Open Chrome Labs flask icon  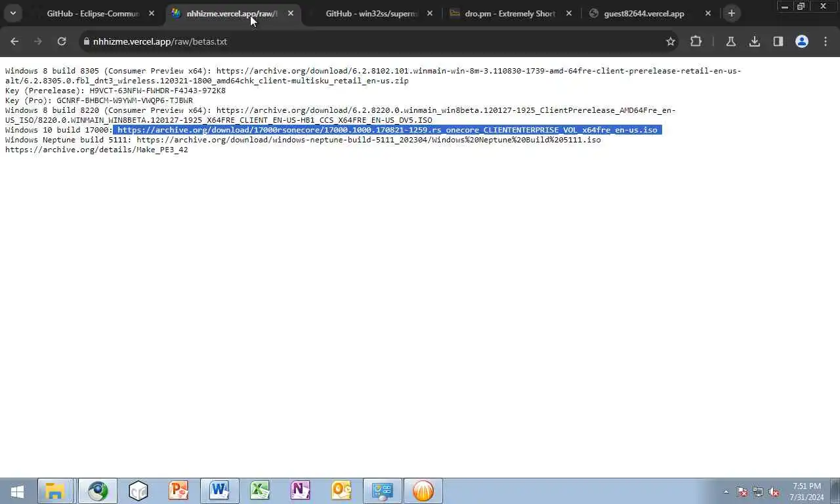pos(730,41)
